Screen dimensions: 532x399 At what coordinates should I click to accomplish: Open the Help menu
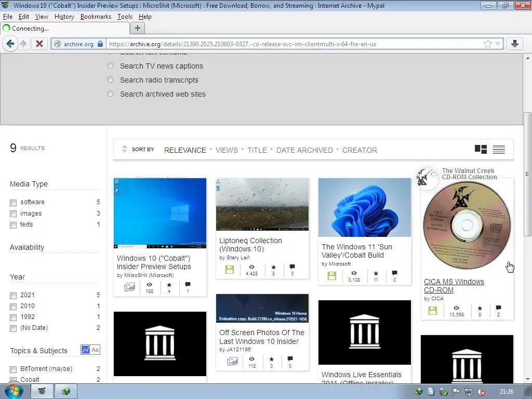click(145, 17)
